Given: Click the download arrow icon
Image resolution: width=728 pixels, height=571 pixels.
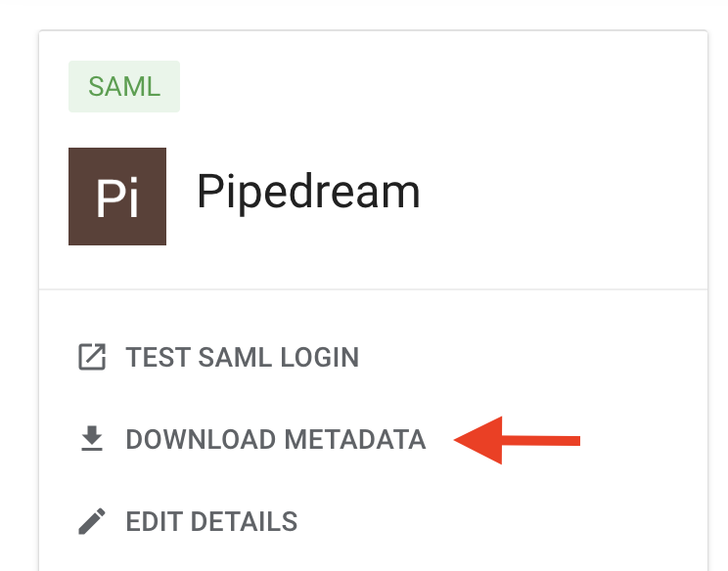Looking at the screenshot, I should tap(92, 438).
